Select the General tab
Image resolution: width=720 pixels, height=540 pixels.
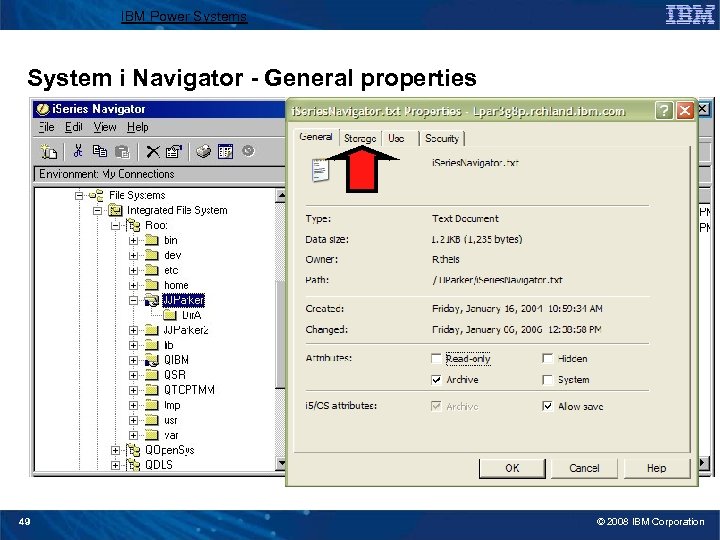click(x=315, y=137)
